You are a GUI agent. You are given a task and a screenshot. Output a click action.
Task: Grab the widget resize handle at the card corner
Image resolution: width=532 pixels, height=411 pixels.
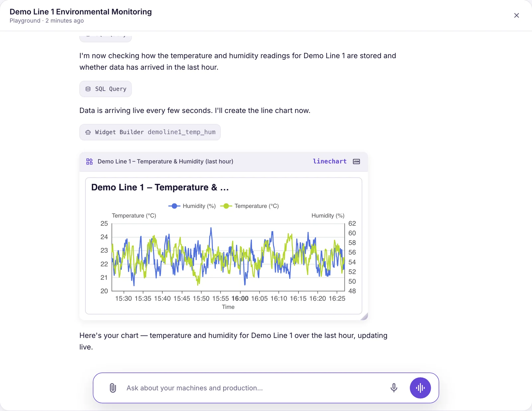pos(364,316)
